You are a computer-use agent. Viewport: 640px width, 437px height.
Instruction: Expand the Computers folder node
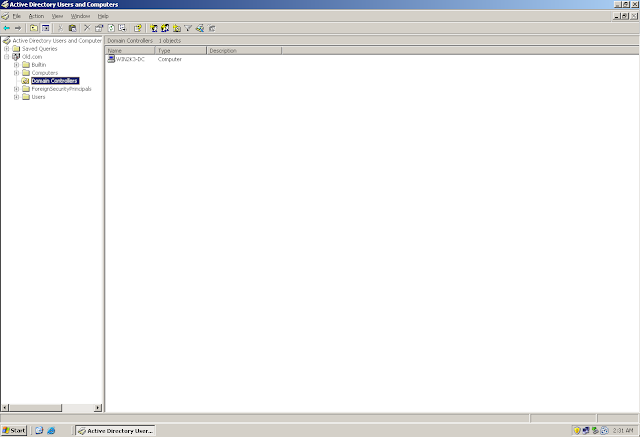(16, 73)
